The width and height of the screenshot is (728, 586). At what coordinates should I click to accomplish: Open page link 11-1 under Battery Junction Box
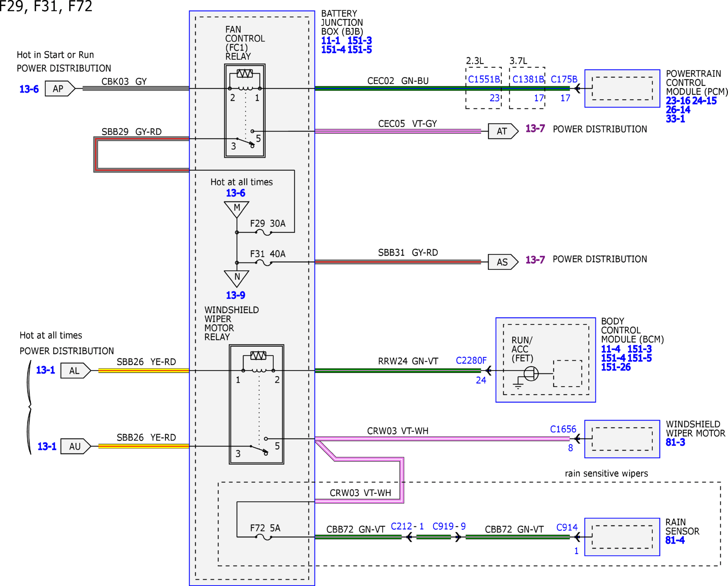pyautogui.click(x=331, y=41)
